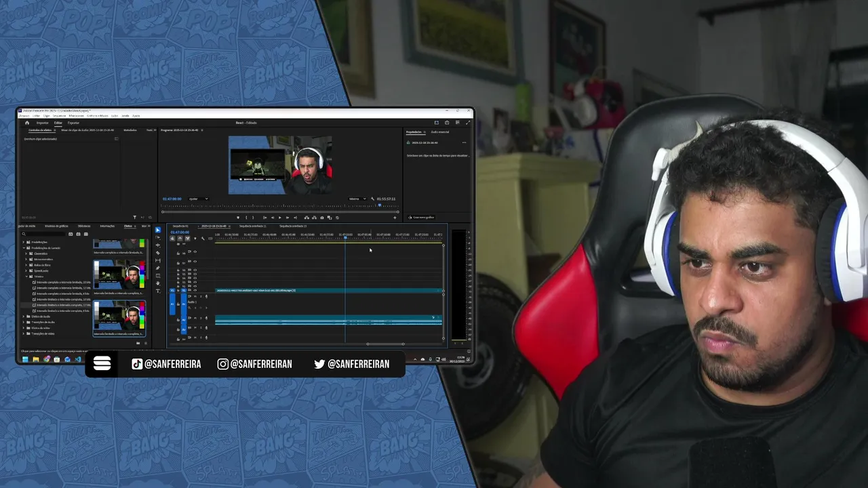
Task: Click the timeline caption track options icon
Action: [210, 239]
